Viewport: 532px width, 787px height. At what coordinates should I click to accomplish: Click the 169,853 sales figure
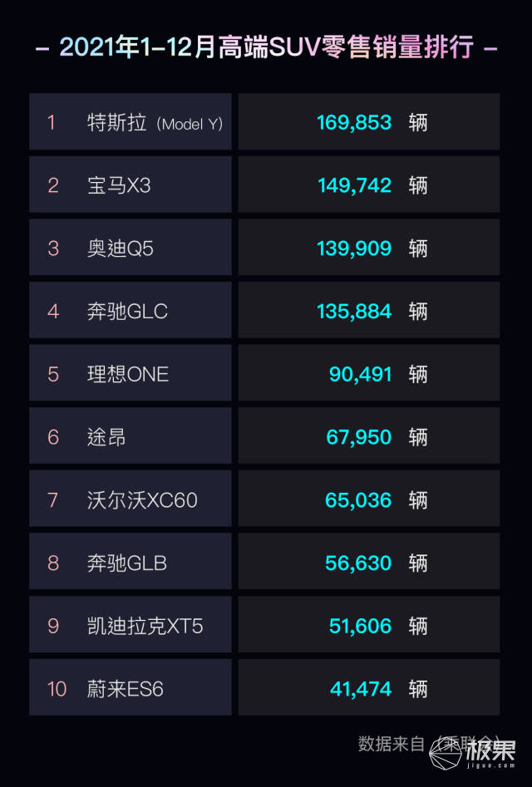coord(354,122)
